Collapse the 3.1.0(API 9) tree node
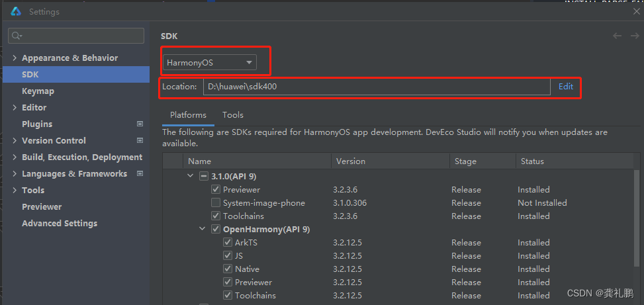644x305 pixels. pos(190,176)
